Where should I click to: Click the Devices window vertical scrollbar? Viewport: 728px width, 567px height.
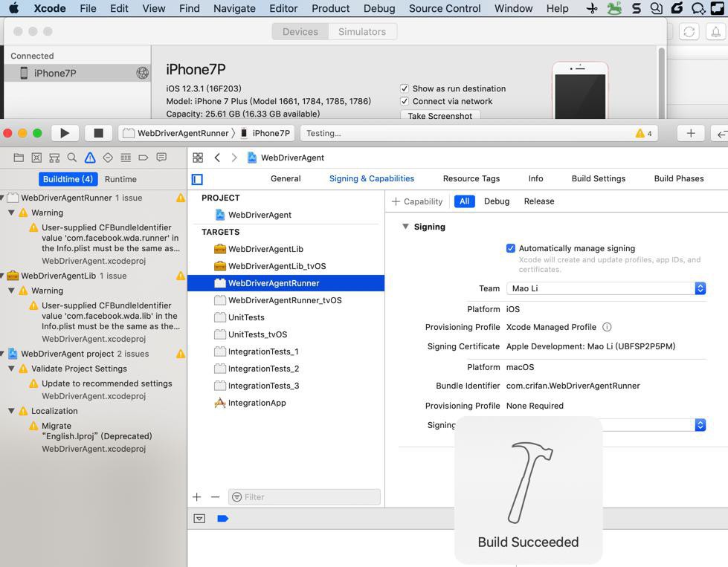(x=662, y=82)
